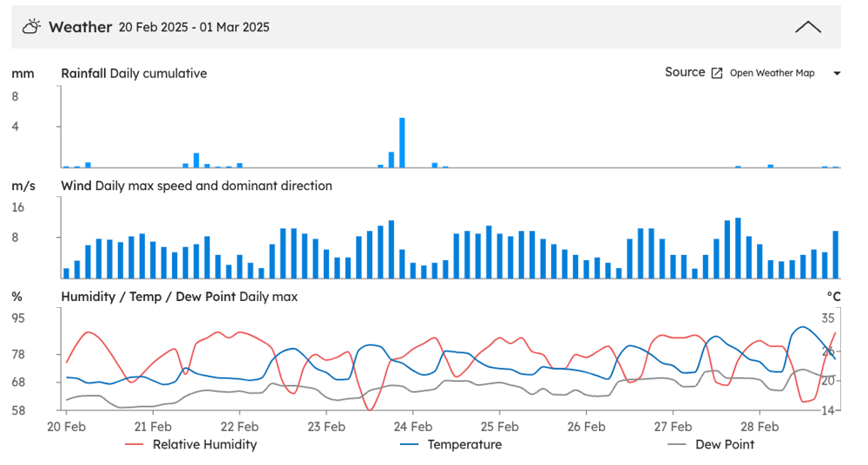Click the 26 Feb axis label

click(586, 427)
